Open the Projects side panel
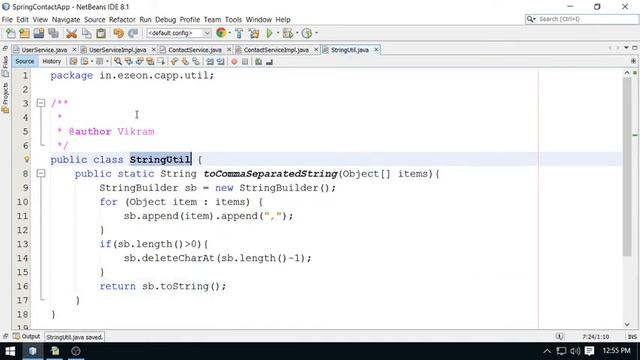The image size is (640, 360). click(5, 98)
